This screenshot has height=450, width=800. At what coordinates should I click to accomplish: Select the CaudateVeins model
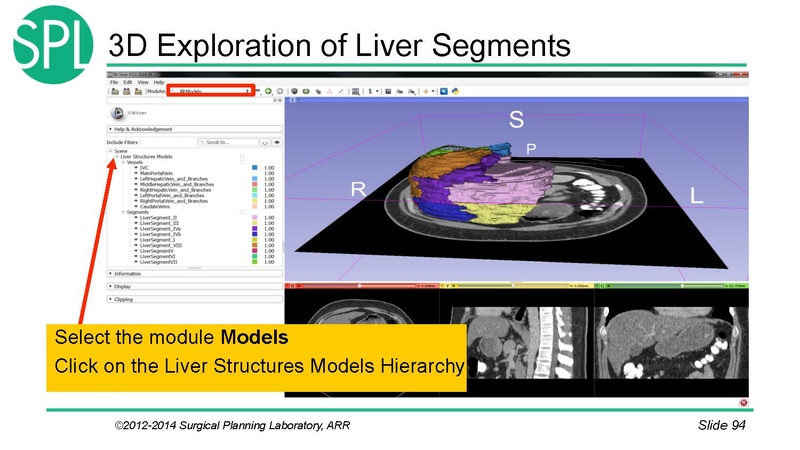click(155, 207)
